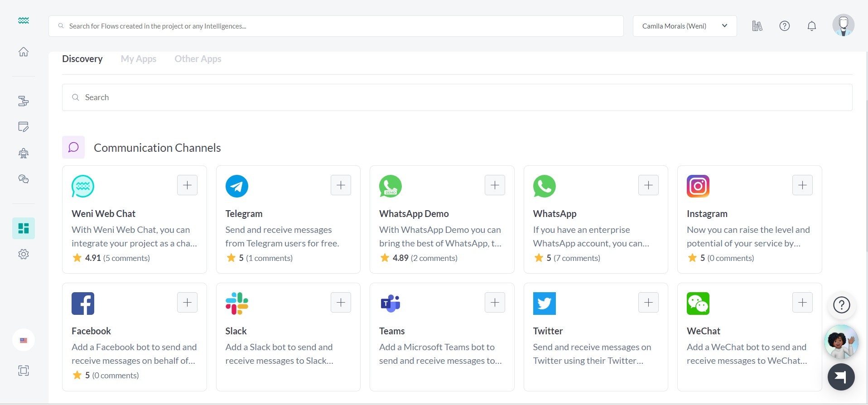The width and height of the screenshot is (868, 405).
Task: Open the notifications bell
Action: [812, 26]
